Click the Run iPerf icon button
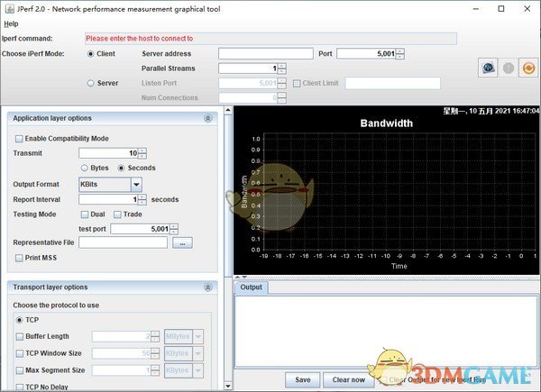 coord(488,68)
